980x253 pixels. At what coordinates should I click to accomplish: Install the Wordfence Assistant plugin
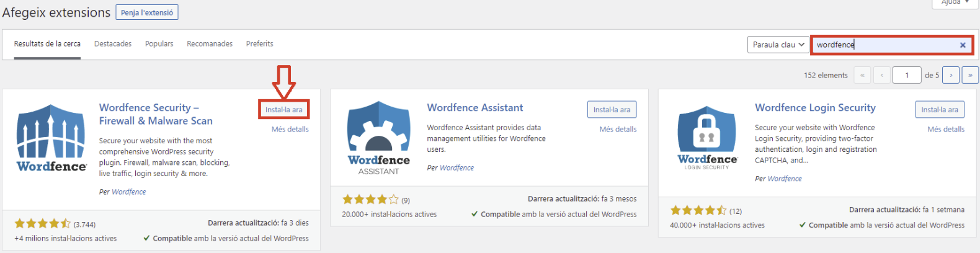(612, 110)
